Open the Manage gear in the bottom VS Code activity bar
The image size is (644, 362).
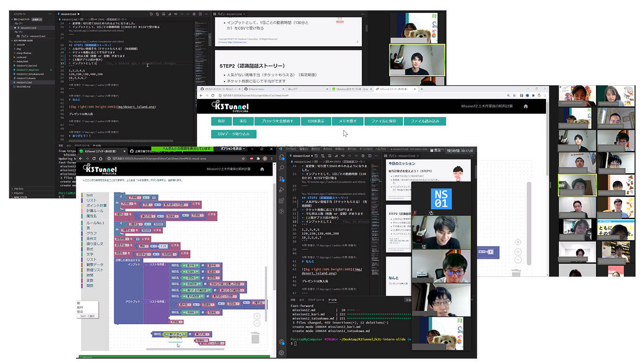[x=282, y=352]
